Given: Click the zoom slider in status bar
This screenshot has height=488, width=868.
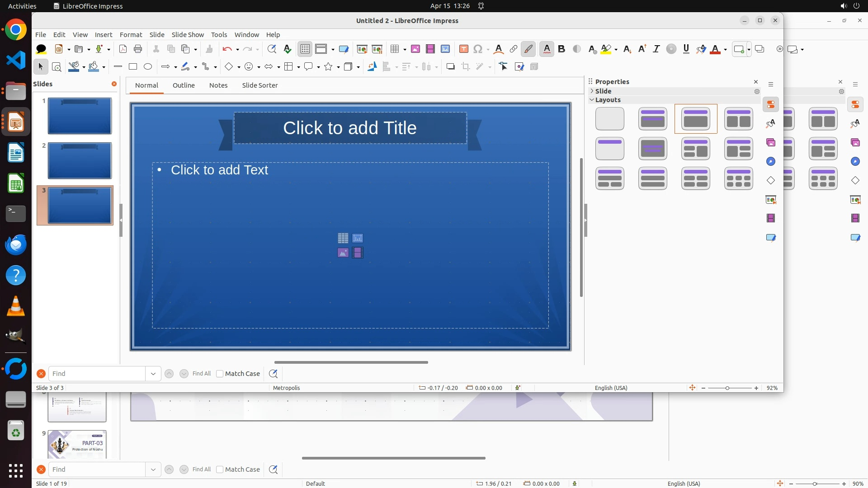Looking at the screenshot, I should [727, 388].
